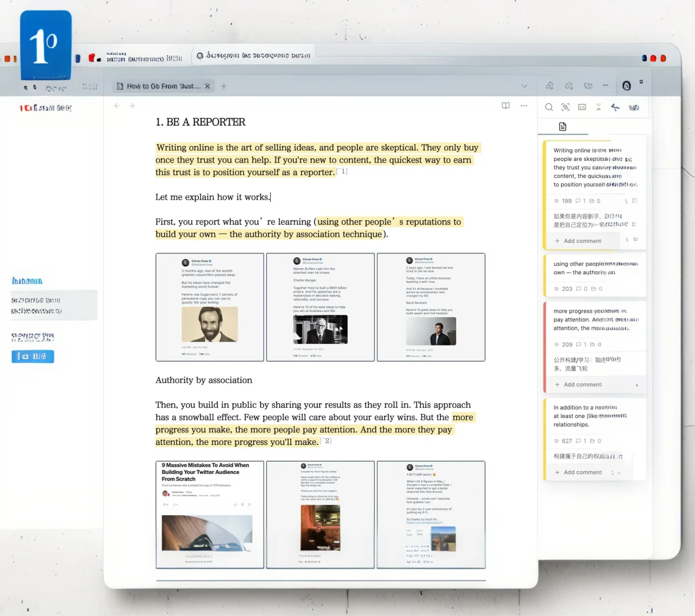Screen dimensions: 695x616
Task: Click the blue '10' app icon at top left
Action: pyautogui.click(x=46, y=44)
